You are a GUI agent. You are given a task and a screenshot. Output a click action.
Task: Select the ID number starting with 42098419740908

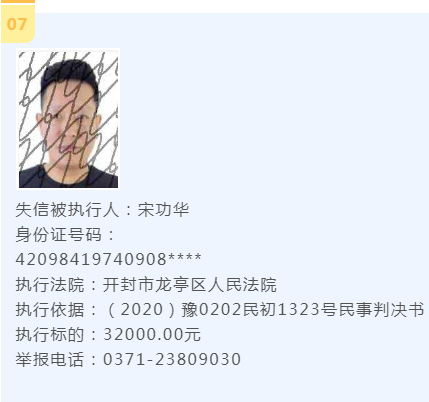pyautogui.click(x=108, y=259)
